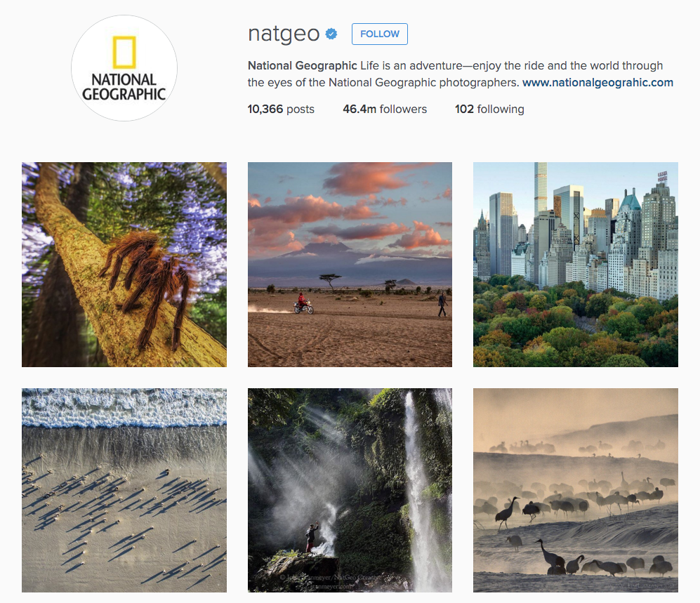Open the www.nationalgeograhic.com website link
Screen dimensions: 700x603
point(597,83)
